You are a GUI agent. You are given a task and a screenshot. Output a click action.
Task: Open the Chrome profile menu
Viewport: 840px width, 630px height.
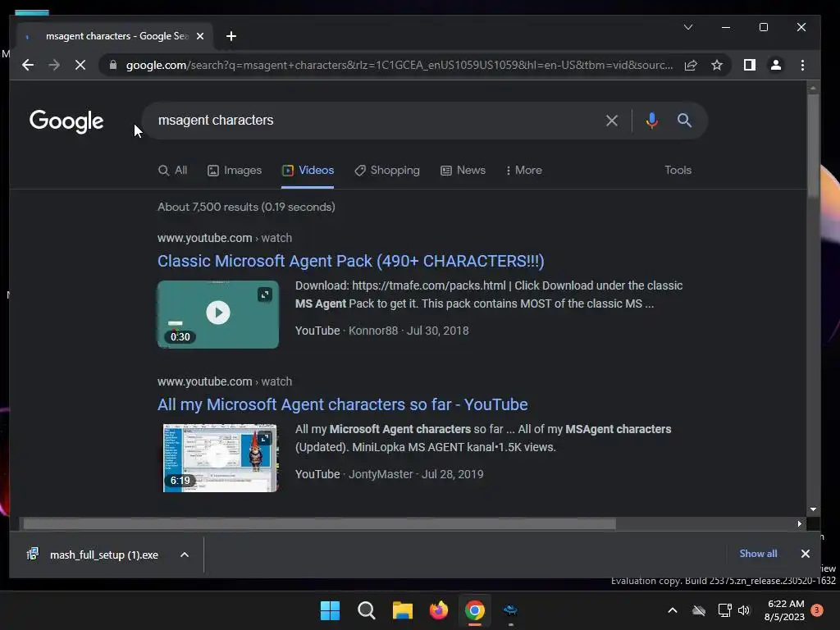coord(776,66)
